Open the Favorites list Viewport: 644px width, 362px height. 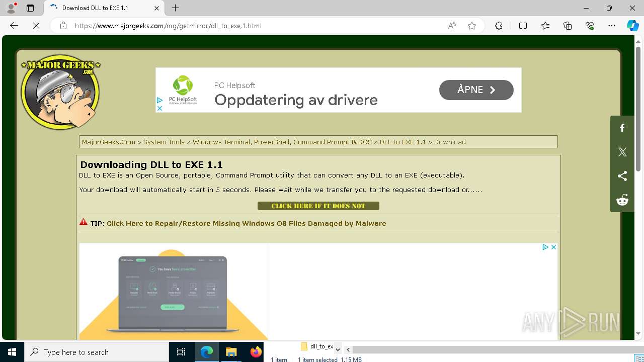(545, 26)
